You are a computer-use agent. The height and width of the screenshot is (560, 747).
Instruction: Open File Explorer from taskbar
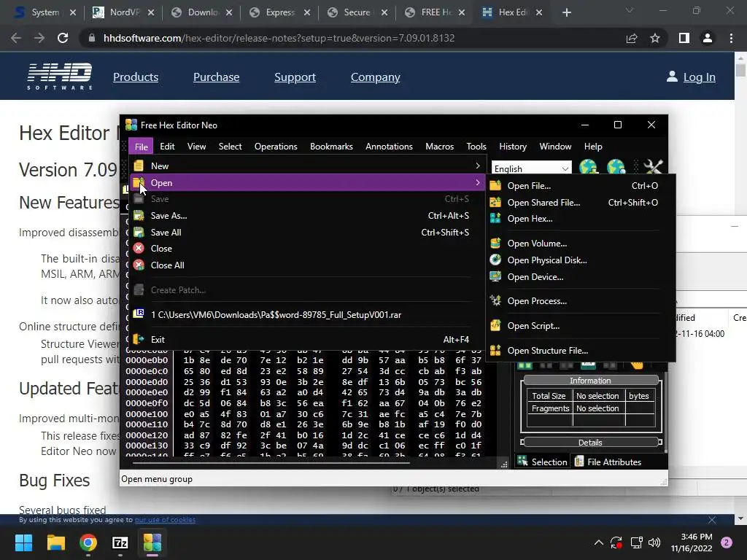[x=55, y=542]
